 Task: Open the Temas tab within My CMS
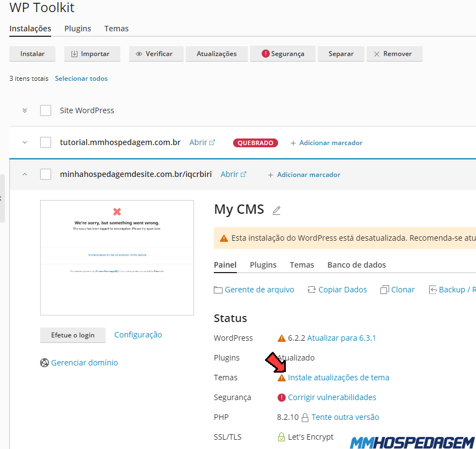302,265
